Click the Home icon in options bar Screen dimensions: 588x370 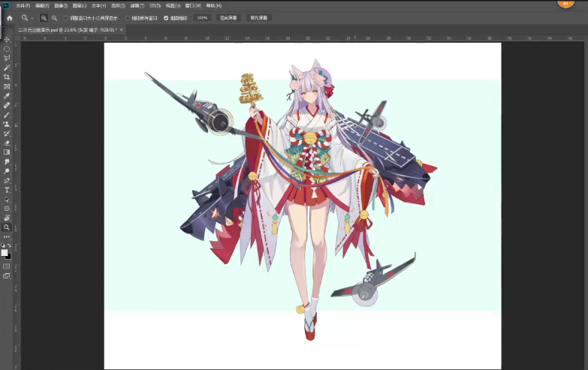pyautogui.click(x=9, y=17)
